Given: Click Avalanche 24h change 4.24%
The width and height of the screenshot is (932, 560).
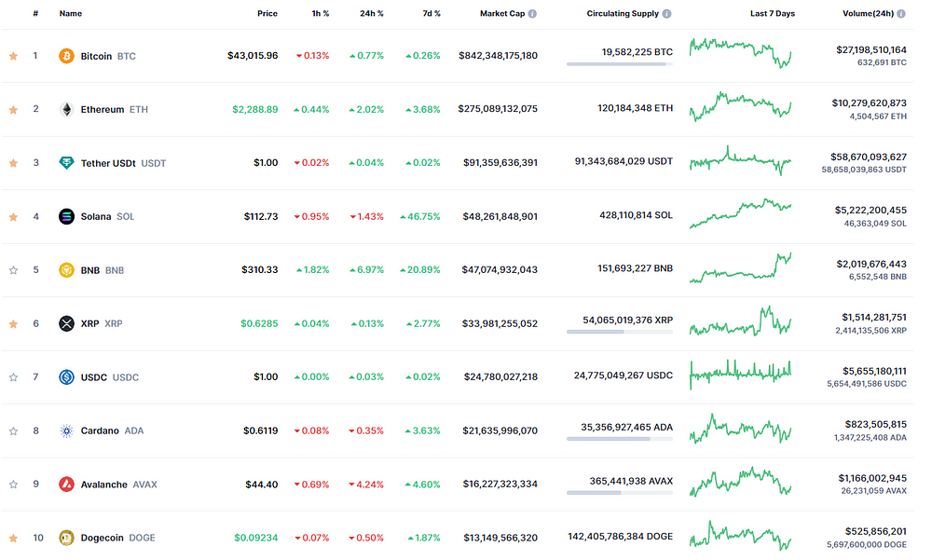Looking at the screenshot, I should [x=366, y=485].
